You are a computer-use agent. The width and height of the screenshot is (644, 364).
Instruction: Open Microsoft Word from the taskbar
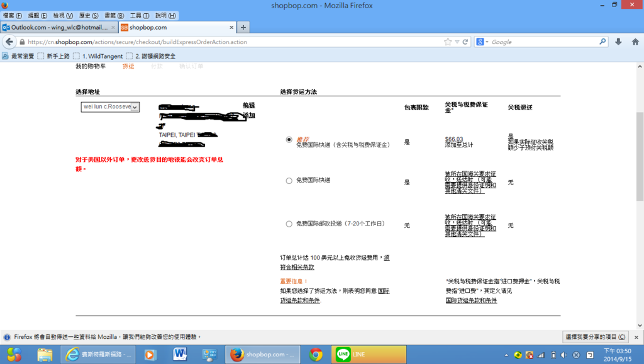tap(180, 355)
